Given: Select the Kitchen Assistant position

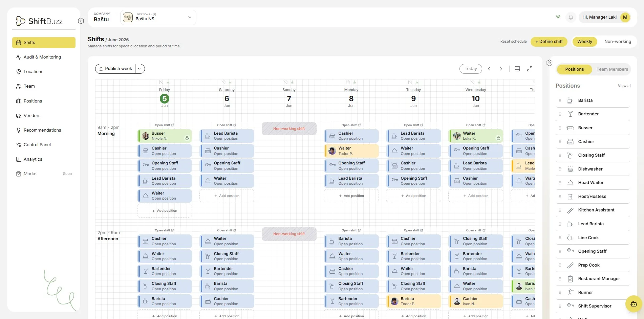Looking at the screenshot, I should pos(593,210).
